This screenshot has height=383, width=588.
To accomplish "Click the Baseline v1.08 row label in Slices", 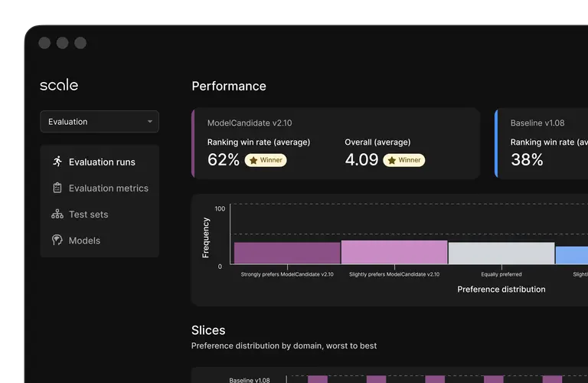I will 250,380.
